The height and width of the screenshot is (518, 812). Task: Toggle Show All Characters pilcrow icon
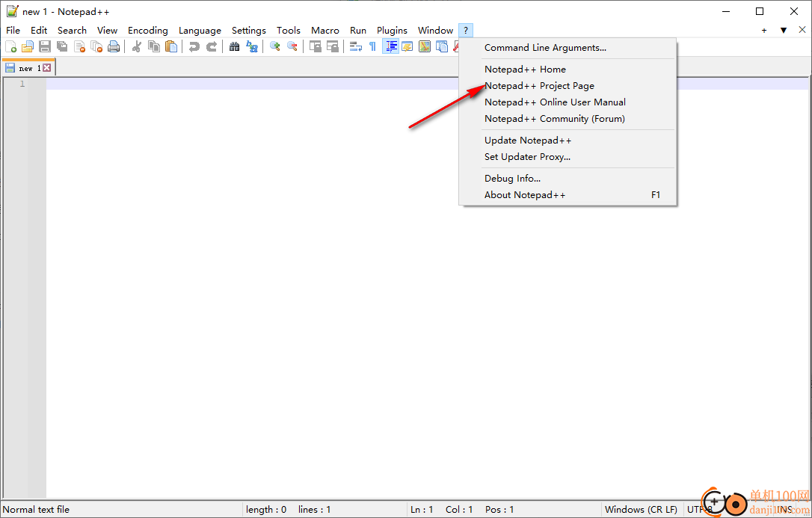(373, 46)
